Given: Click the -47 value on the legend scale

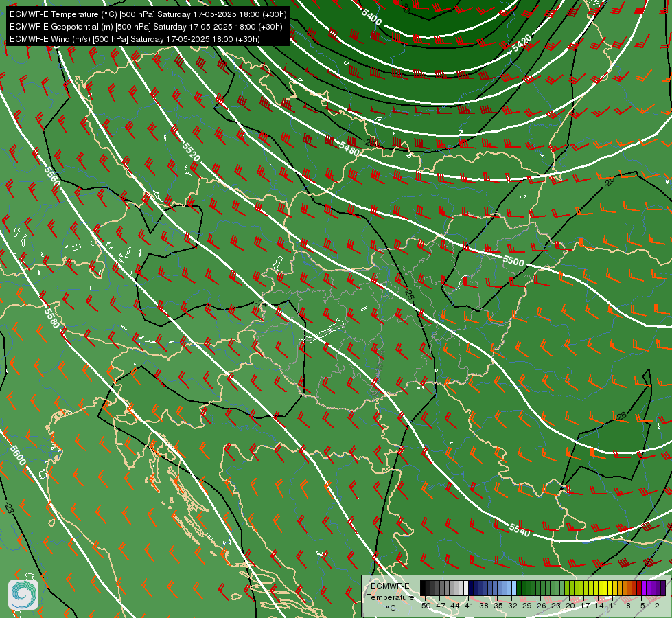Looking at the screenshot, I should [439, 606].
